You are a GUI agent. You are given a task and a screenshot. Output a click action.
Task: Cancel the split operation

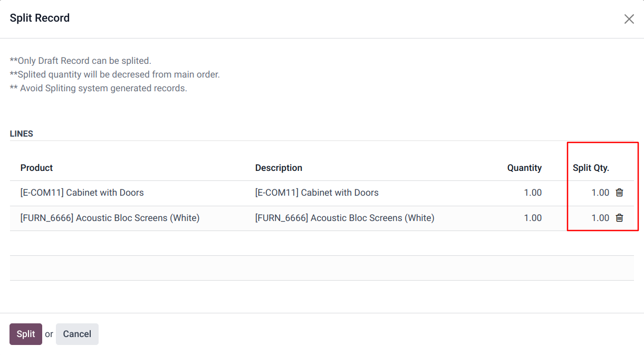(77, 334)
